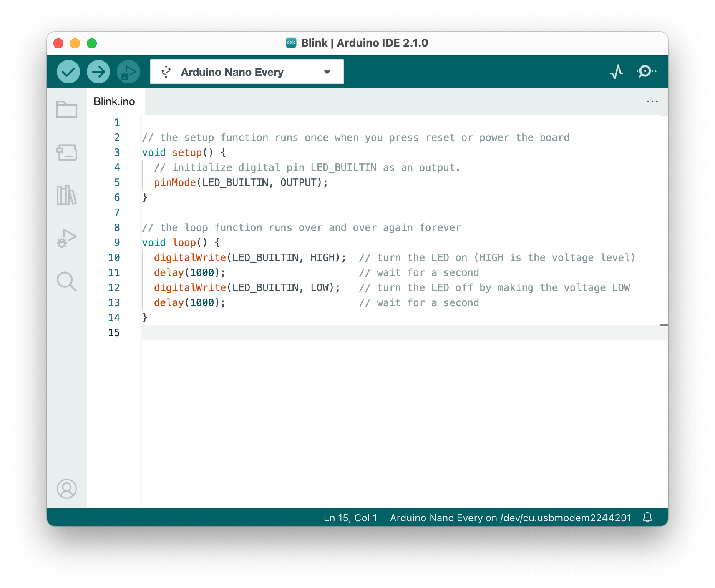The height and width of the screenshot is (588, 715).
Task: Click line number 10 in the gutter
Action: (x=114, y=258)
